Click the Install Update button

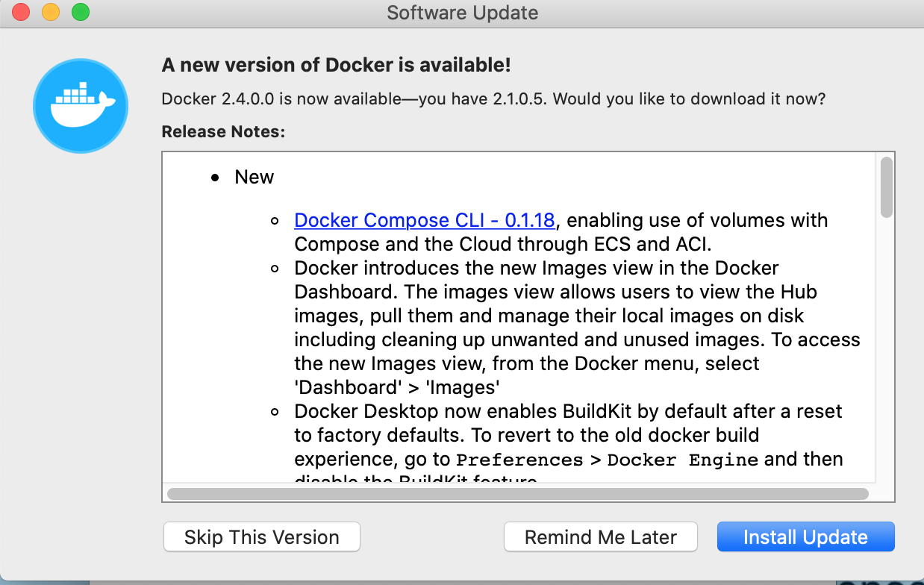(805, 537)
